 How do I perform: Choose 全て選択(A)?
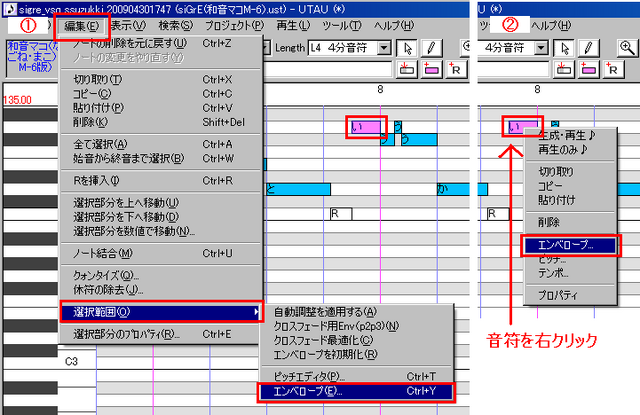(161, 144)
